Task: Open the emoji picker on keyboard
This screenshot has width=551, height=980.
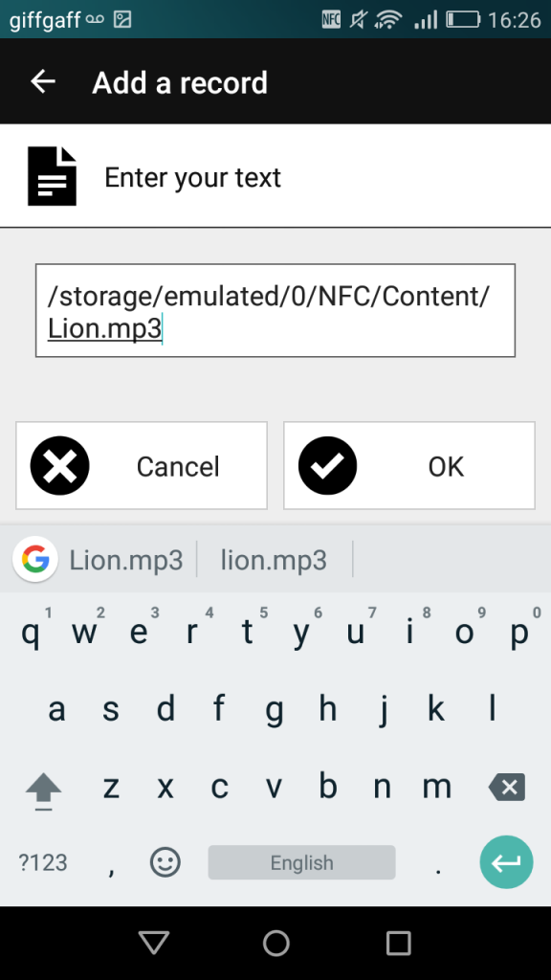Action: [165, 862]
